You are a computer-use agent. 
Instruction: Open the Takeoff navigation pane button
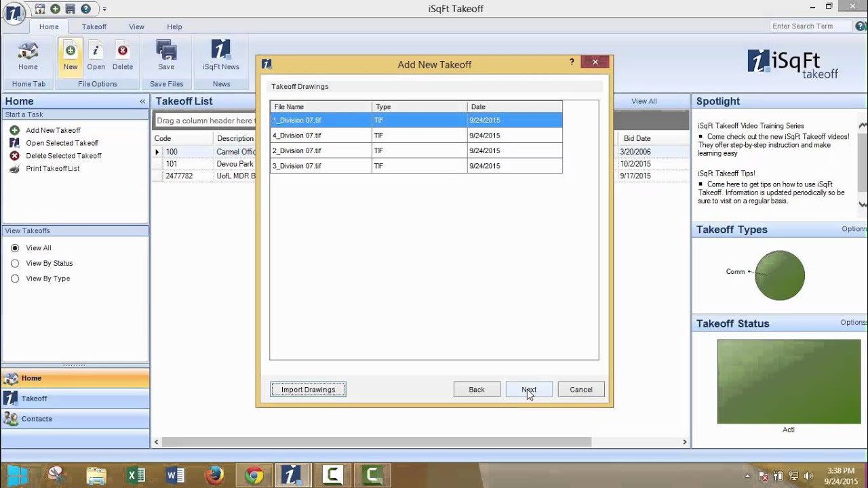tap(75, 399)
